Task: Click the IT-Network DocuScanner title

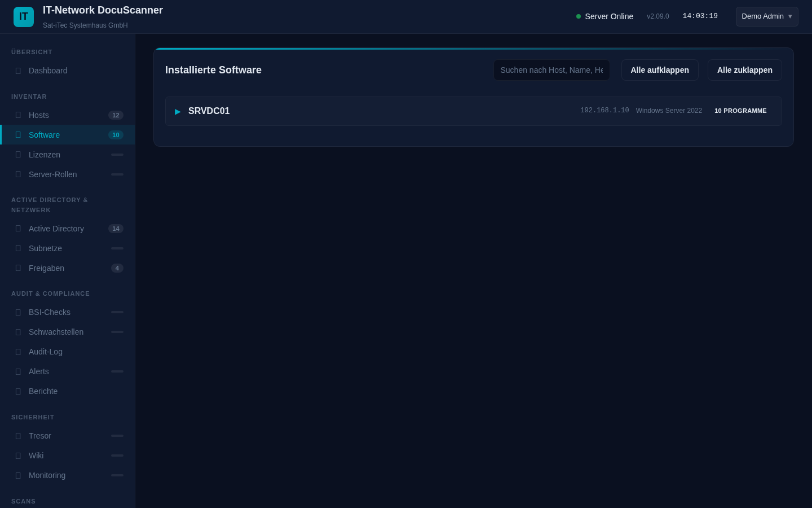Action: tap(103, 10)
